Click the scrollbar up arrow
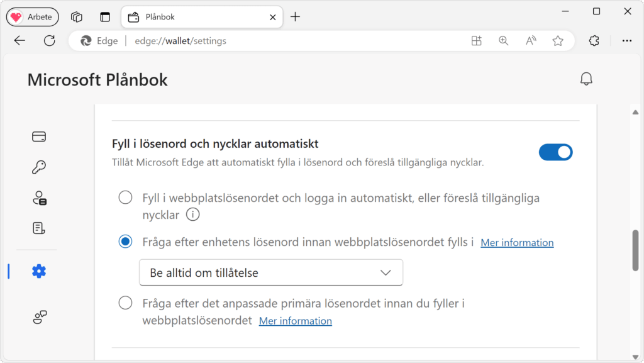Image resolution: width=644 pixels, height=363 pixels. pos(635,112)
